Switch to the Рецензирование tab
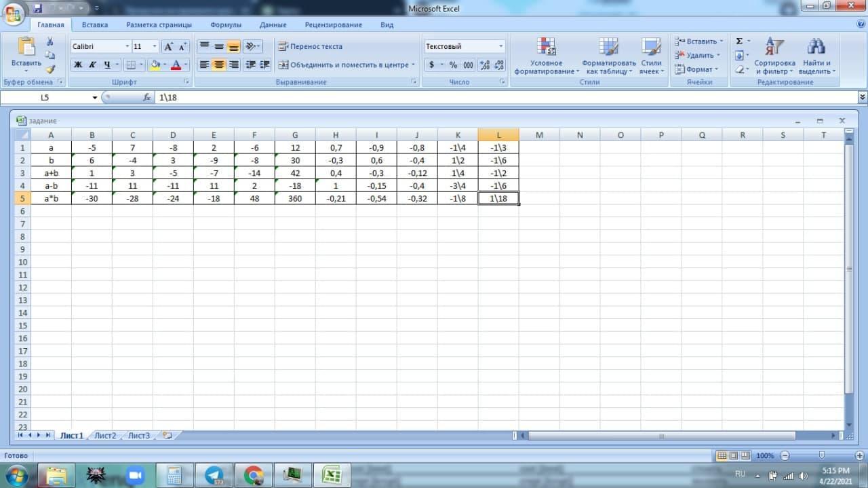Screen dimensions: 868x488 334,25
